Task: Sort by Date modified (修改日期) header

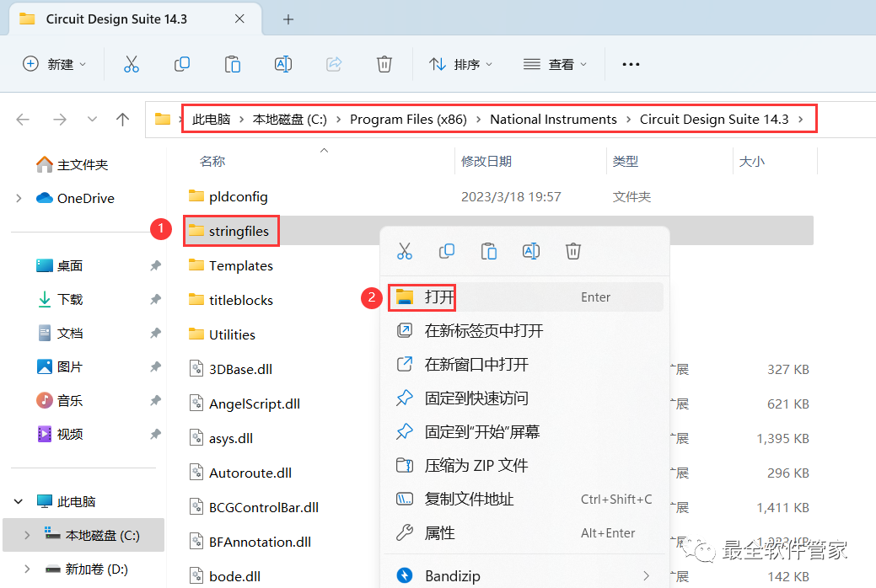Action: tap(486, 162)
